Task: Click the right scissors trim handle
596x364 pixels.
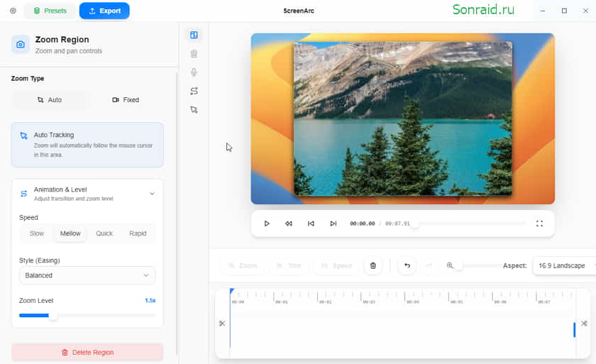Action: click(x=584, y=324)
